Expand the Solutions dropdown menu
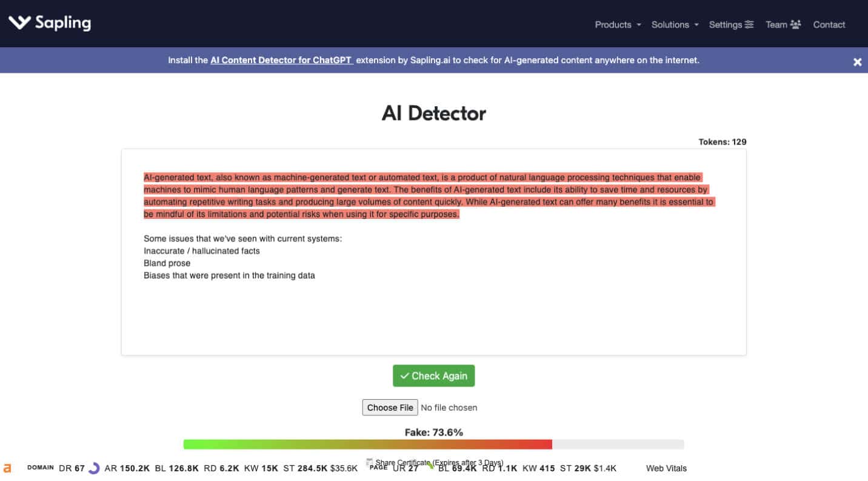Viewport: 868px width, 481px height. pos(675,25)
